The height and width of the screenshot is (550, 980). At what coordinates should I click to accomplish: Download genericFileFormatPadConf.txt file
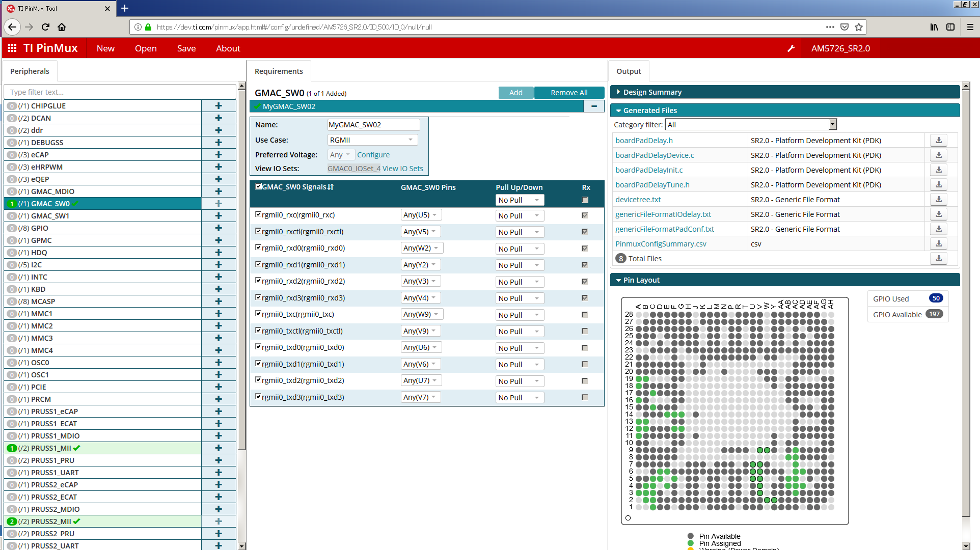click(939, 229)
